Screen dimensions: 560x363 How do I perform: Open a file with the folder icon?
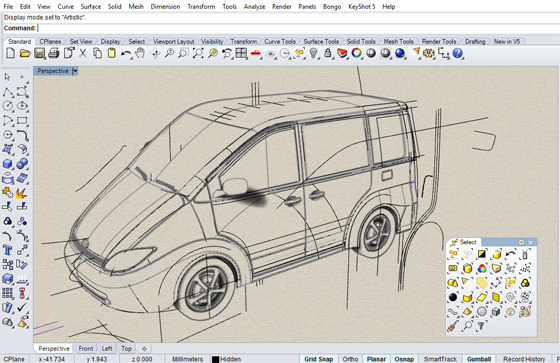coord(25,54)
